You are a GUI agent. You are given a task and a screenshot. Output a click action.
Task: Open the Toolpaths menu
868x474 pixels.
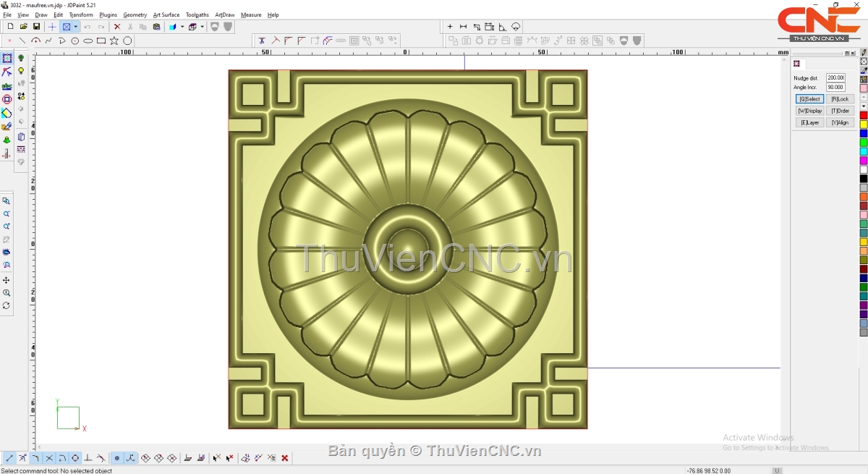click(197, 14)
